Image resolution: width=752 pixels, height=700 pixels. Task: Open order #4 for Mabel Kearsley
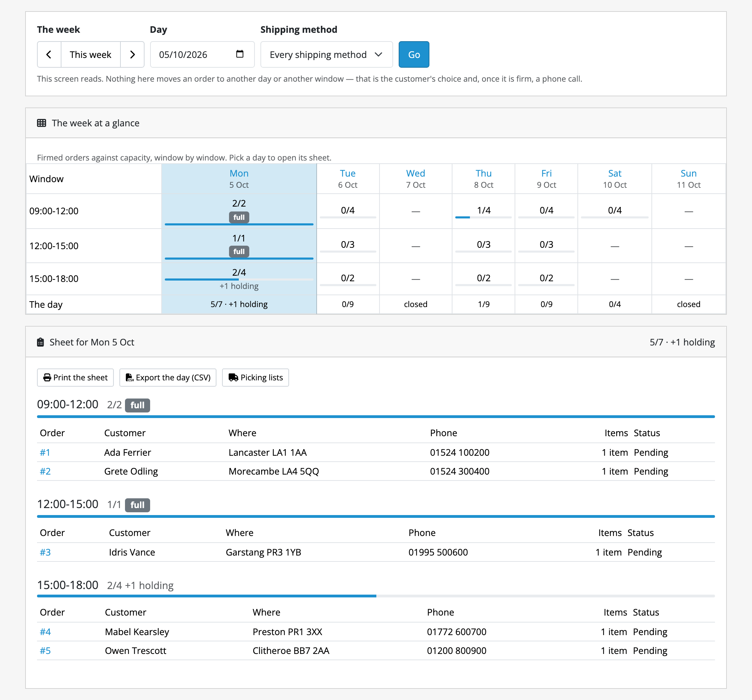45,632
